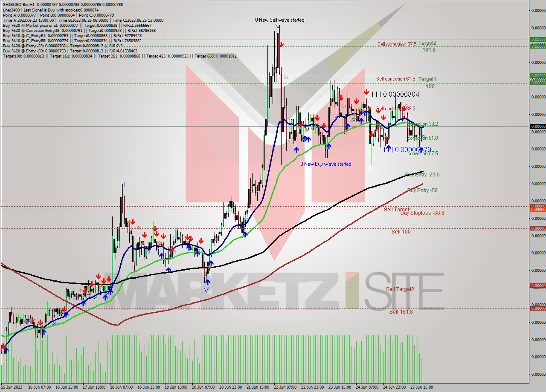The width and height of the screenshot is (546, 392).
Task: Select the green 'correction 61.8' label
Action: pyautogui.click(x=422, y=138)
